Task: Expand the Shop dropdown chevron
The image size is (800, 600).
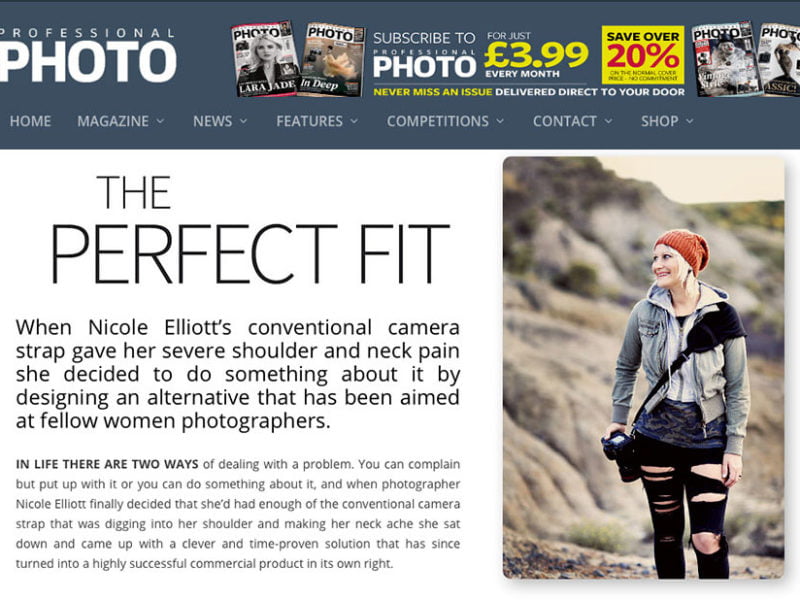Action: click(690, 121)
